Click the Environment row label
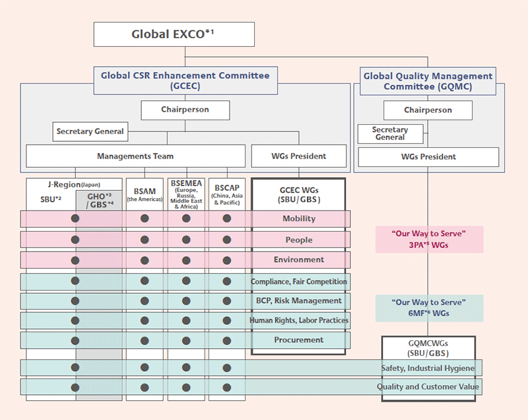528x420 pixels. click(299, 260)
